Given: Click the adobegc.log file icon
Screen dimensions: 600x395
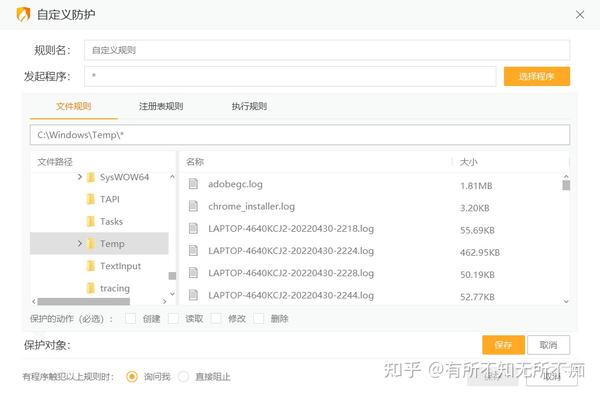Looking at the screenshot, I should (194, 184).
